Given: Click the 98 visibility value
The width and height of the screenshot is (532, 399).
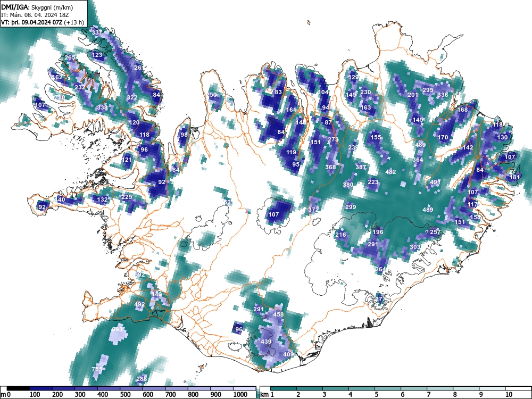Looking at the screenshot, I should click(184, 135).
